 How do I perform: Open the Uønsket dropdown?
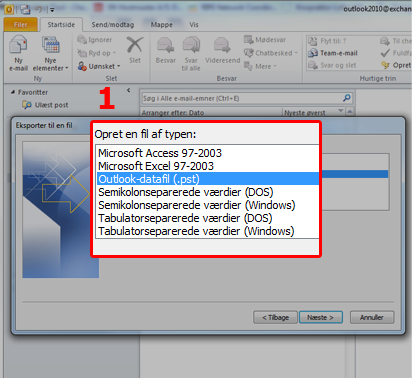pyautogui.click(x=99, y=66)
